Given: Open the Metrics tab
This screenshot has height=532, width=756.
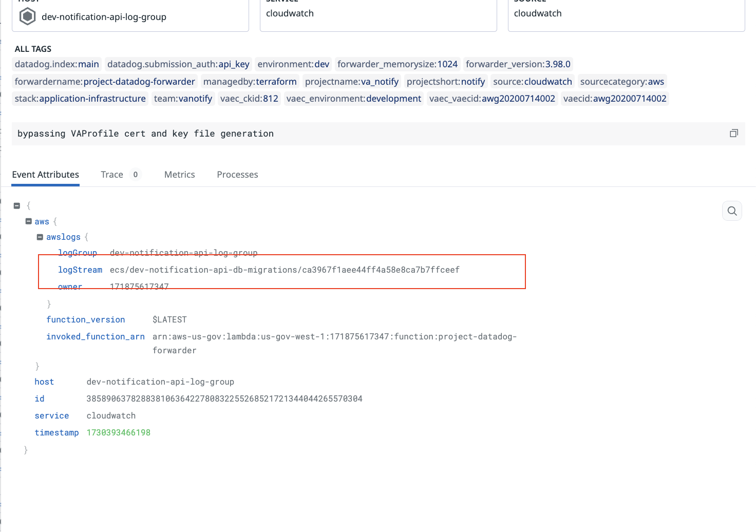Looking at the screenshot, I should 179,175.
